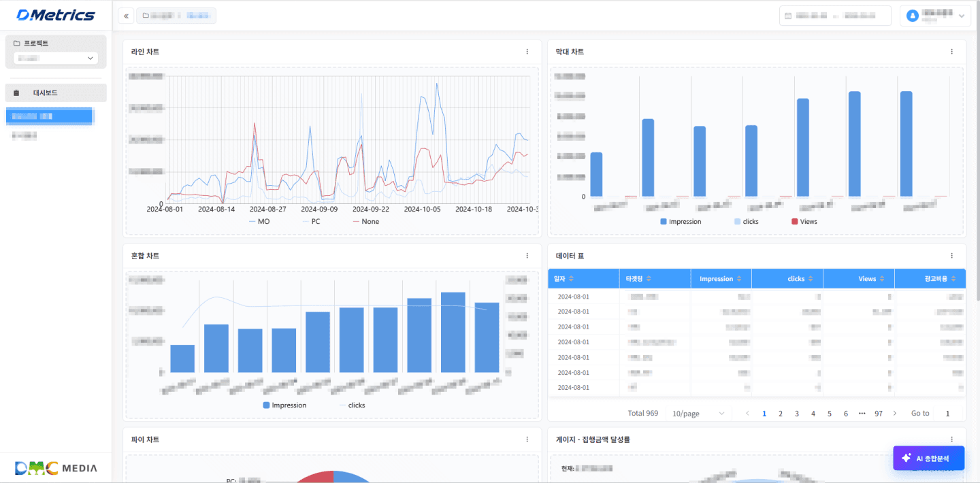Go to table page 4
Image resolution: width=980 pixels, height=483 pixels.
[x=813, y=414]
